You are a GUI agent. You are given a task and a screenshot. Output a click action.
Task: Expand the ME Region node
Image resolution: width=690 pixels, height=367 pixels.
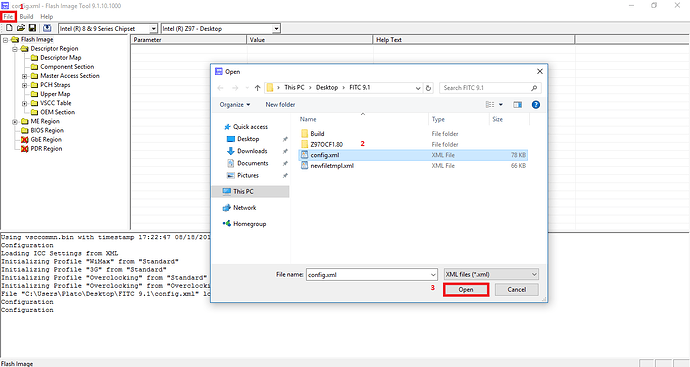tap(15, 121)
